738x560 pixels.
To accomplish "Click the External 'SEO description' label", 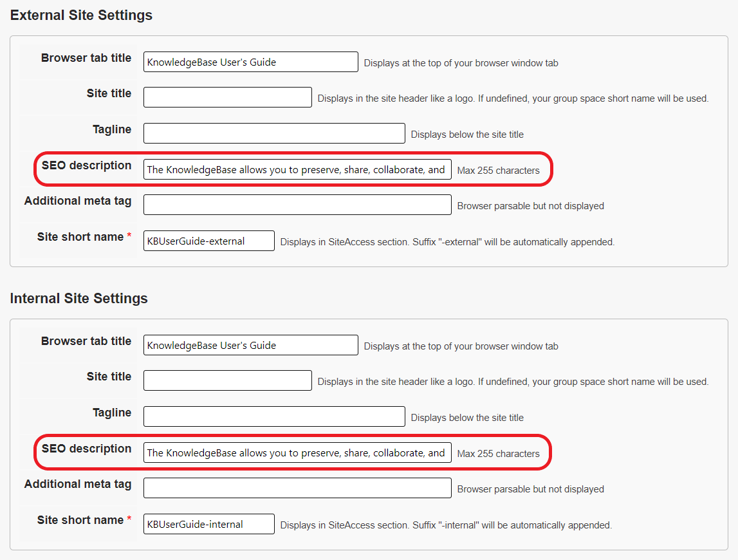I will pos(87,165).
